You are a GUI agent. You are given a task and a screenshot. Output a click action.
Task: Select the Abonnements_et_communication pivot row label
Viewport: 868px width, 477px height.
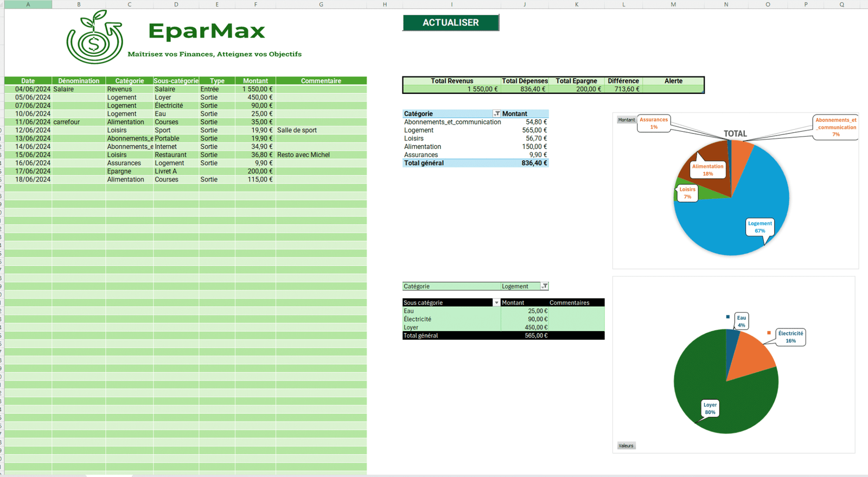click(x=452, y=122)
